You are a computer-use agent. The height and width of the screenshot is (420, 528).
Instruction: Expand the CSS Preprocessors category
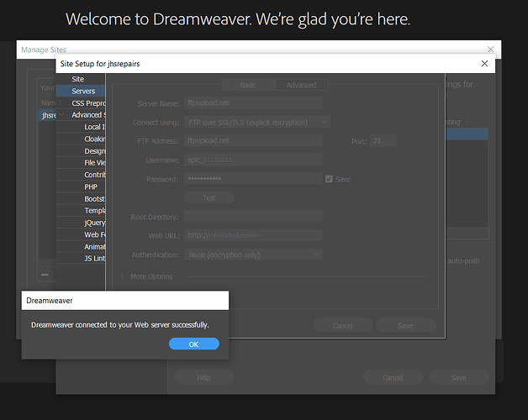point(61,102)
